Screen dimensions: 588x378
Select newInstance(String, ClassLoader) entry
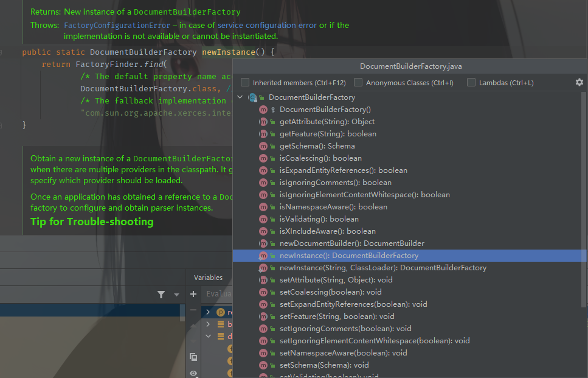click(x=383, y=268)
